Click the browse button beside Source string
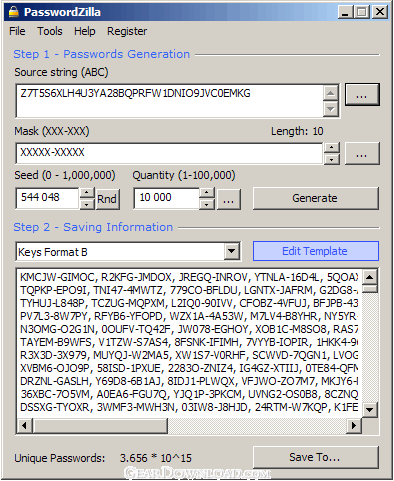394x481 pixels. tap(362, 95)
